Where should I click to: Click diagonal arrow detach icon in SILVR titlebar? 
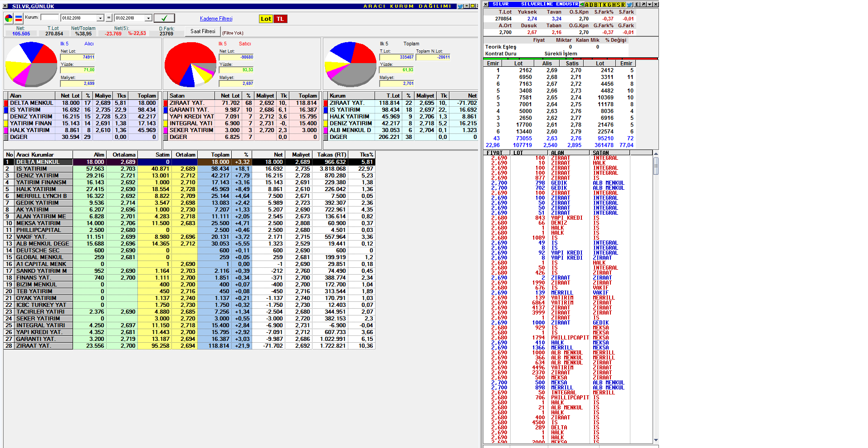point(644,5)
